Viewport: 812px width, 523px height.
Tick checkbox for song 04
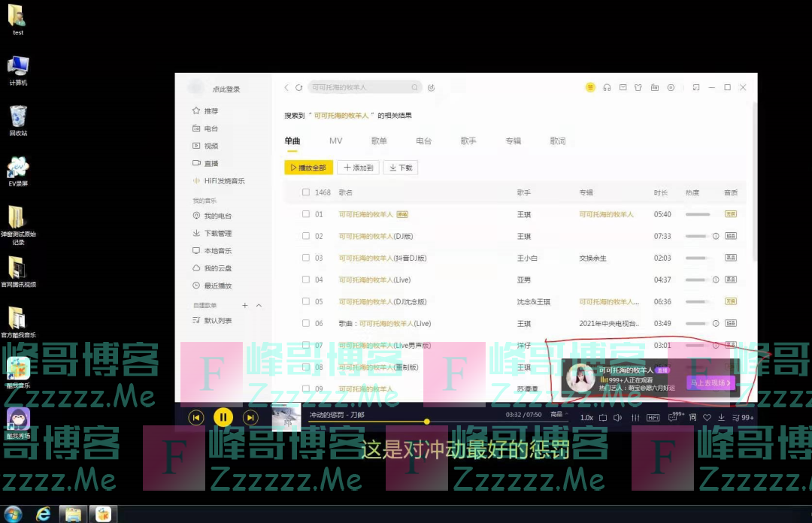(x=306, y=279)
